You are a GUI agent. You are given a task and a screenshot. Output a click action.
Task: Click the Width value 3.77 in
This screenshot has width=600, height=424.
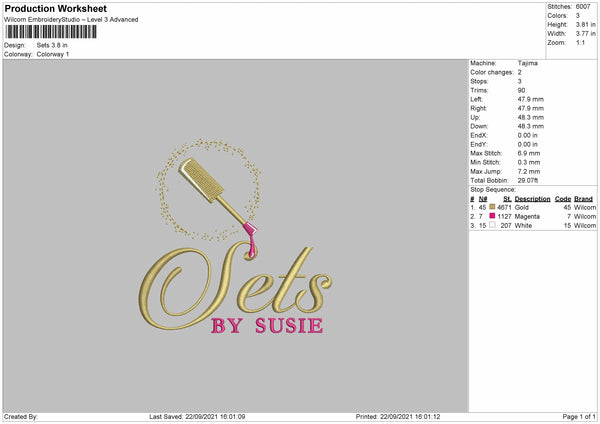coord(585,34)
